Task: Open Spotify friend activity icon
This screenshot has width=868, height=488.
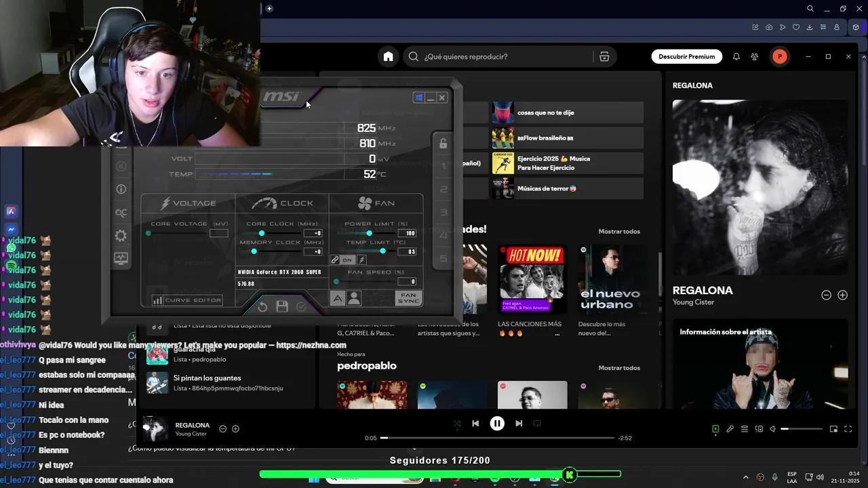Action: coord(754,57)
